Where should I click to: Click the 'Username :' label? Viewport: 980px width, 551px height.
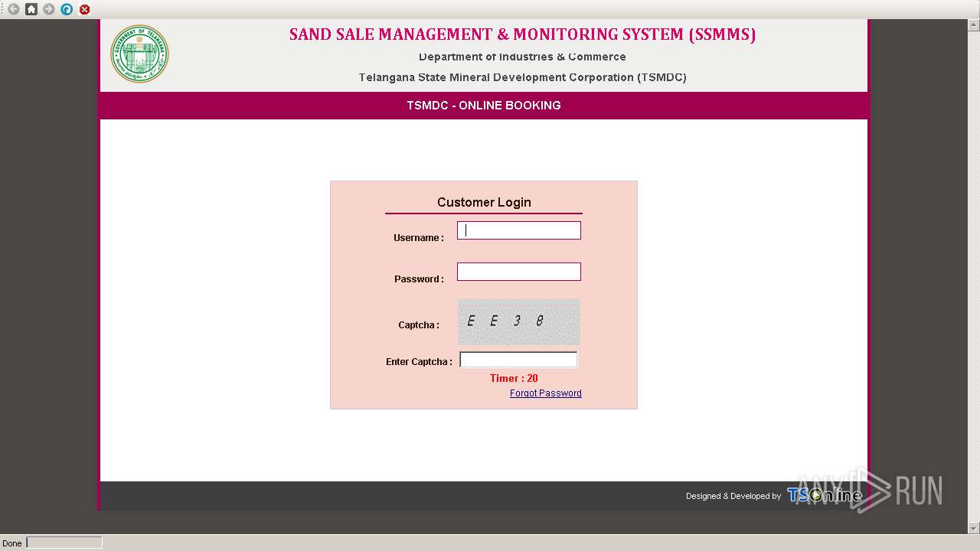(x=419, y=238)
